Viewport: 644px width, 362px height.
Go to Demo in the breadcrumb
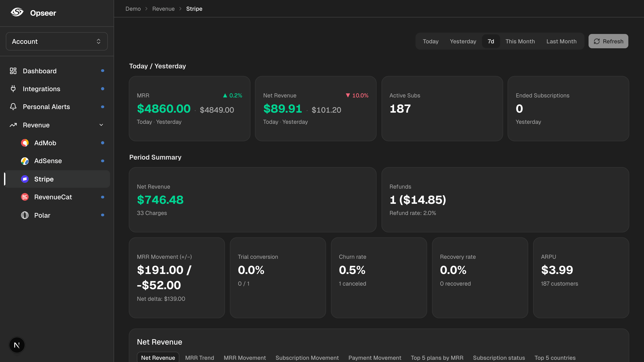133,9
